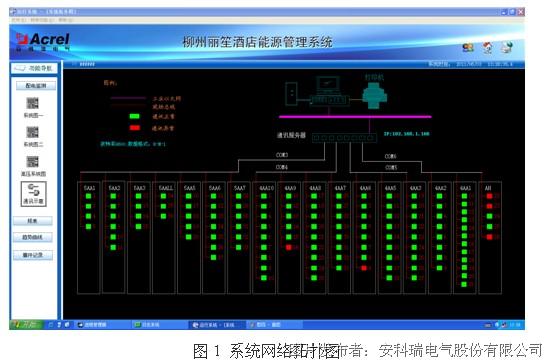Screen dimensions: 552x363
Task: Click the 4AA10 panel label
Action: (266, 188)
